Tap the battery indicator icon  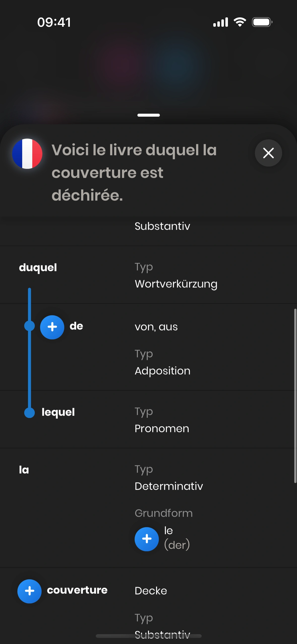[x=262, y=22]
